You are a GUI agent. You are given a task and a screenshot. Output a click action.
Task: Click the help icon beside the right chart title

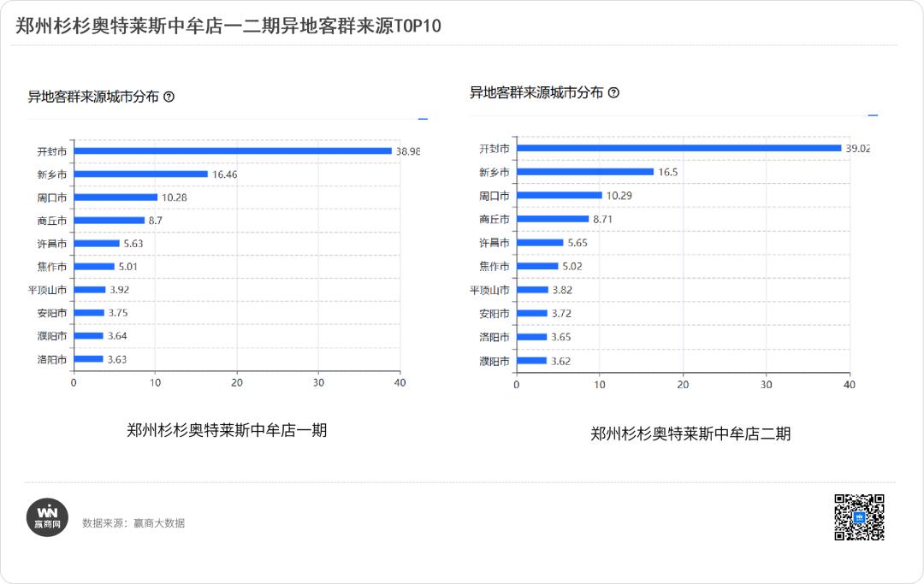tap(613, 93)
